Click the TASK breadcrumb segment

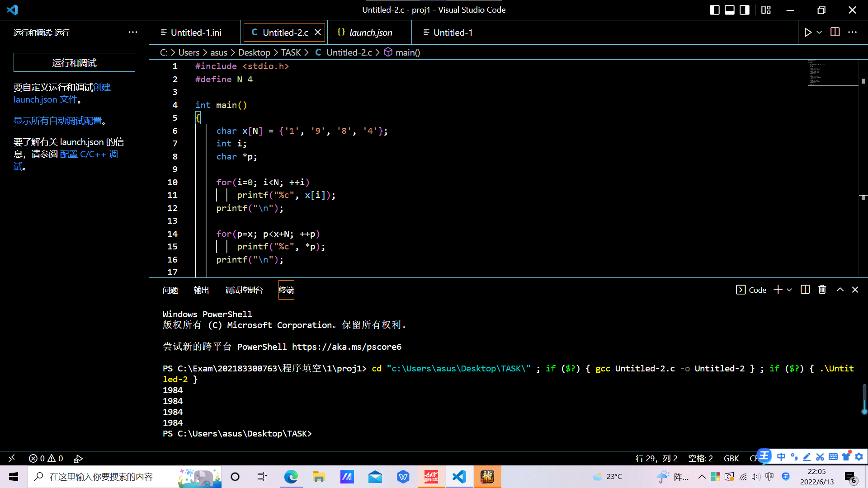[x=291, y=53]
